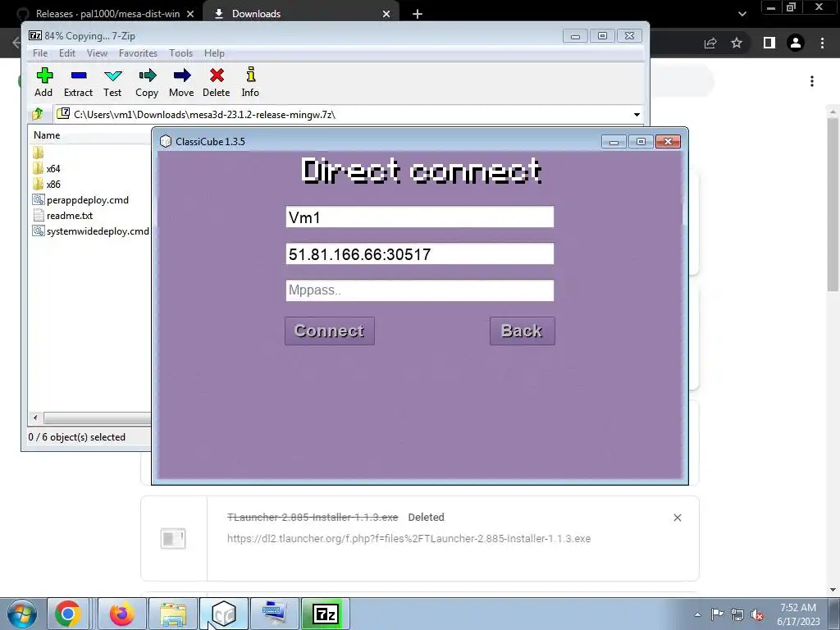Open the 7-Zip Favorites menu
This screenshot has width=840, height=630.
[x=138, y=53]
